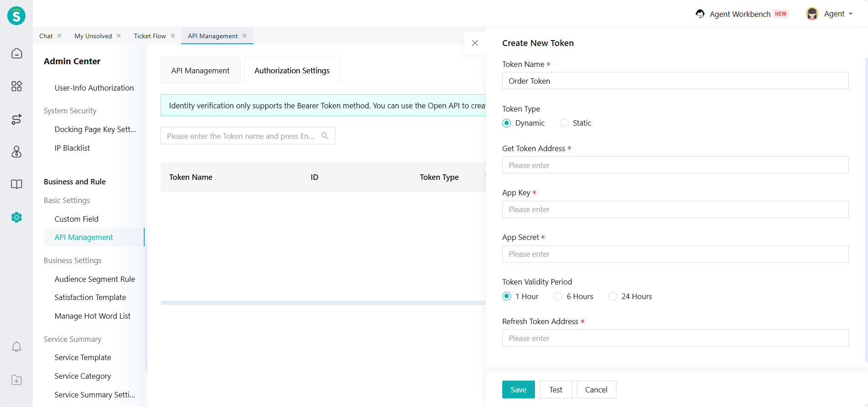This screenshot has width=868, height=407.
Task: Switch to the My Unsolved tab
Action: pyautogui.click(x=93, y=36)
